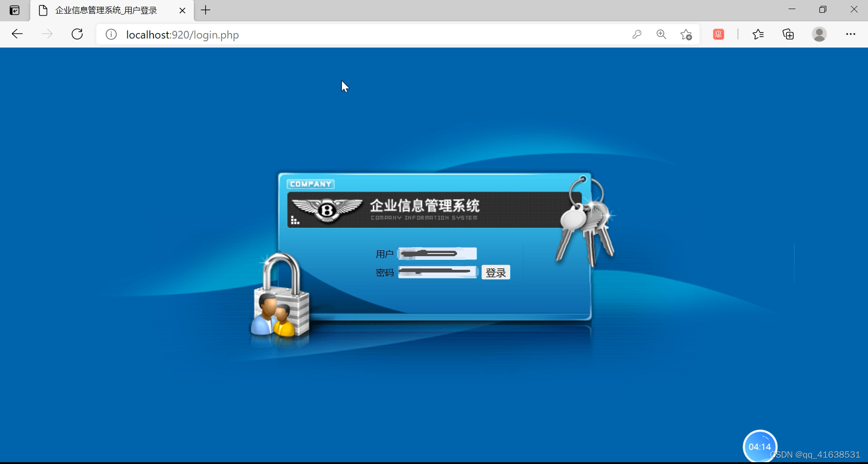Click the zoom magnifier icon
The height and width of the screenshot is (464, 868).
coord(661,34)
